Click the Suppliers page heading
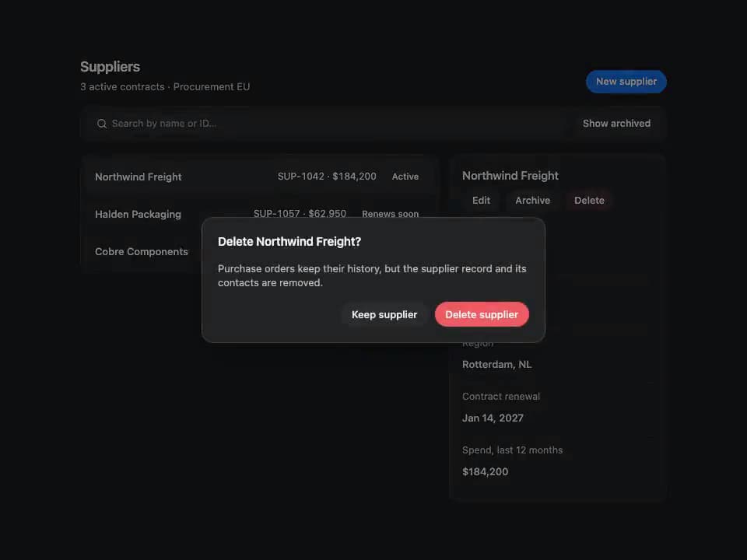747x560 pixels. (110, 67)
